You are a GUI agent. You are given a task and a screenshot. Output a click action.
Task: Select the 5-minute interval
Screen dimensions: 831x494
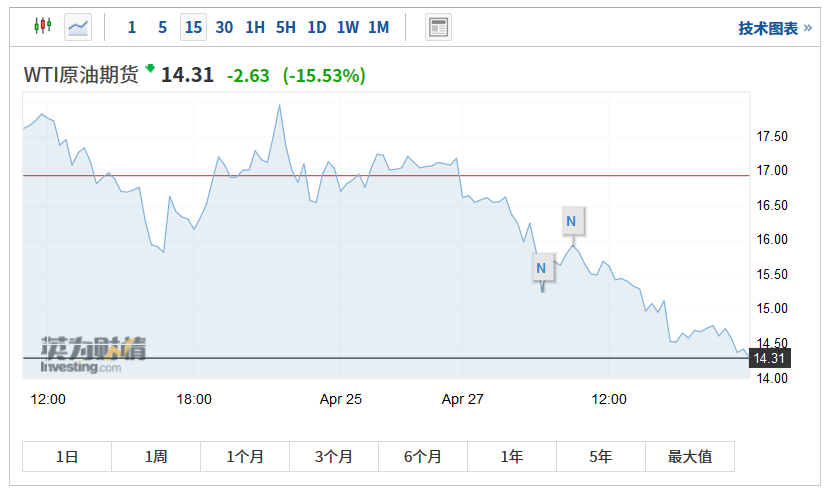click(x=162, y=27)
